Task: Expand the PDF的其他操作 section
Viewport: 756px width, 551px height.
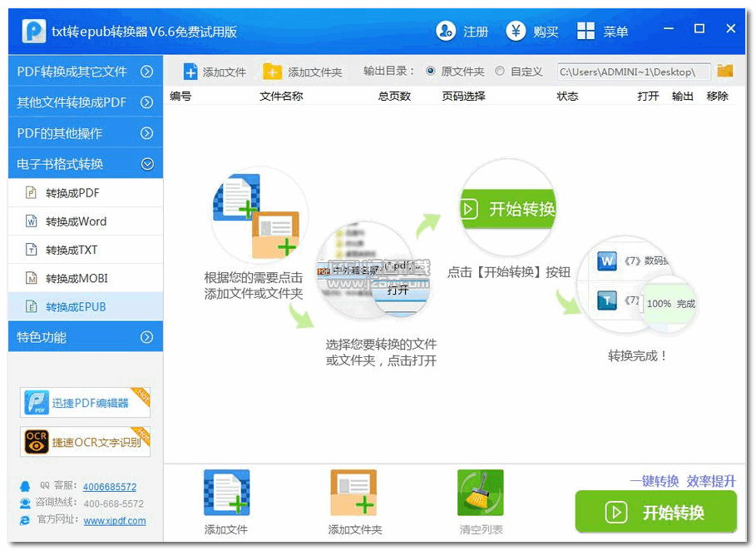Action: (x=86, y=133)
